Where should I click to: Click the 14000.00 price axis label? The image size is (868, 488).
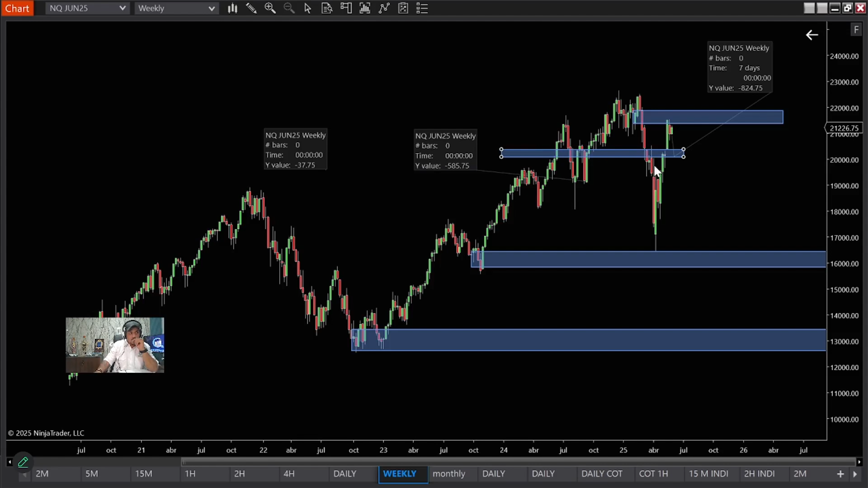(x=844, y=315)
